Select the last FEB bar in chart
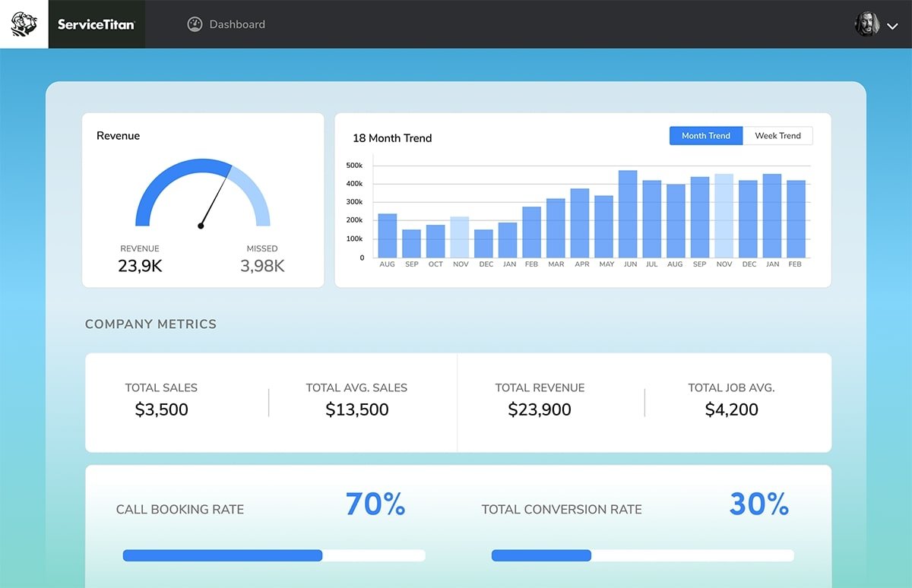 [x=796, y=219]
